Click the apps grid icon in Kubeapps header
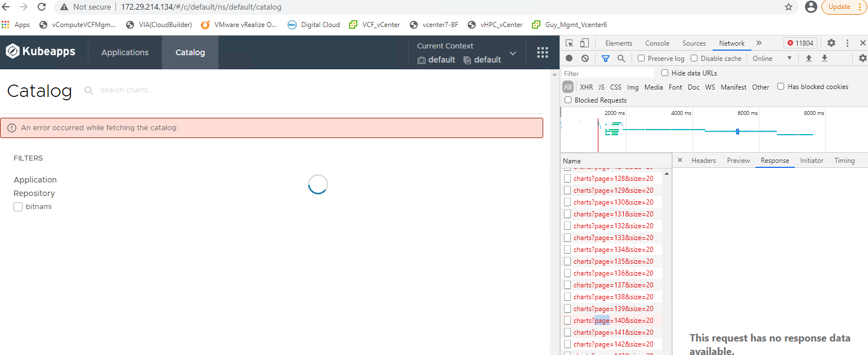Viewport: 868px width, 355px height. coord(542,52)
